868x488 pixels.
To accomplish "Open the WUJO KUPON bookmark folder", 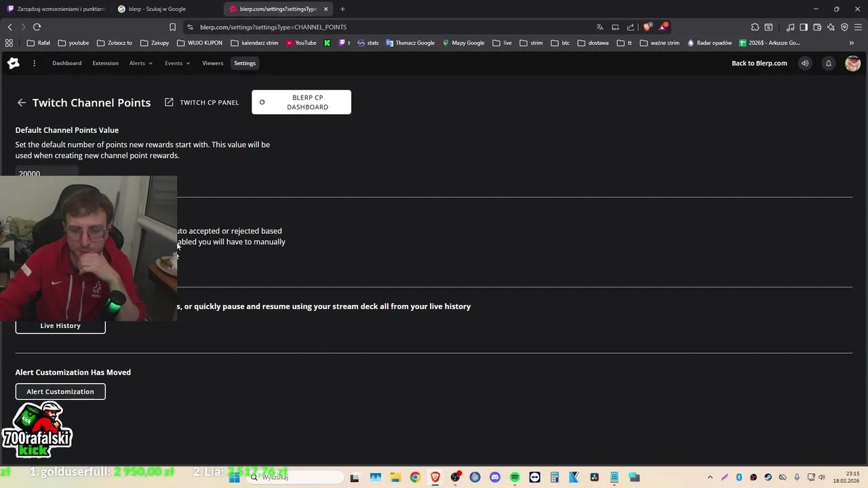I will point(199,43).
